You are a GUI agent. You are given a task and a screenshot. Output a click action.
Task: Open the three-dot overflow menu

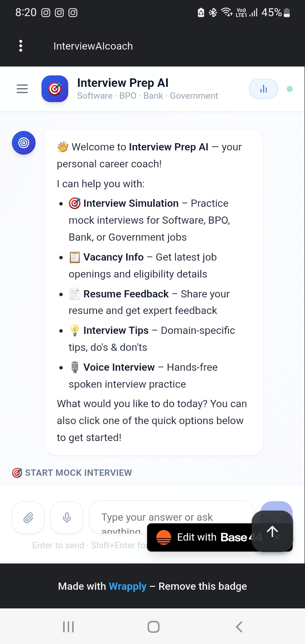(20, 45)
